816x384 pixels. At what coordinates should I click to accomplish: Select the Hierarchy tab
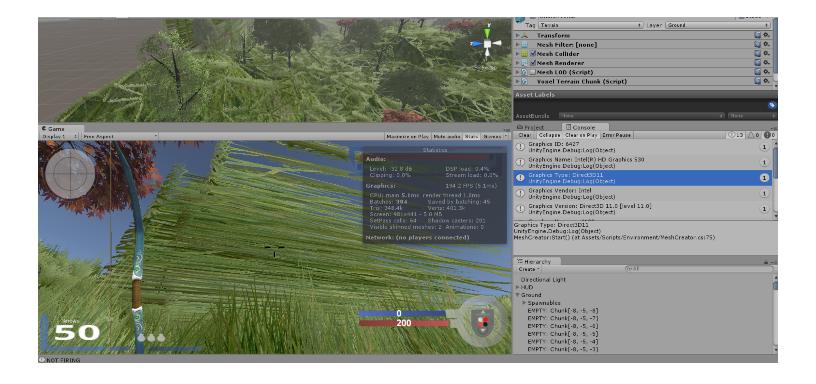(x=538, y=262)
